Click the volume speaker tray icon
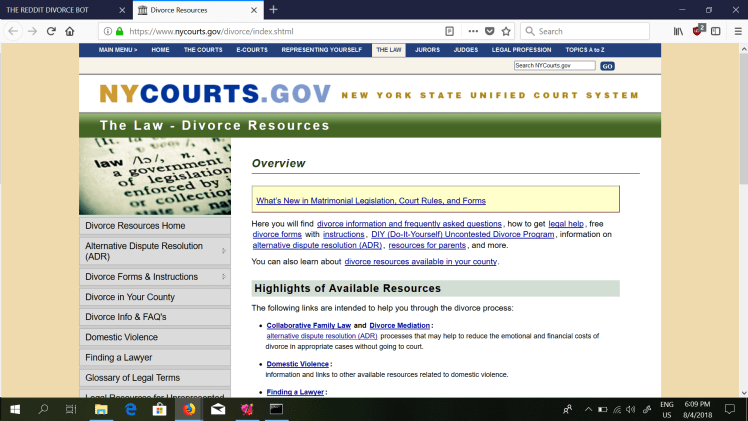 (631, 410)
